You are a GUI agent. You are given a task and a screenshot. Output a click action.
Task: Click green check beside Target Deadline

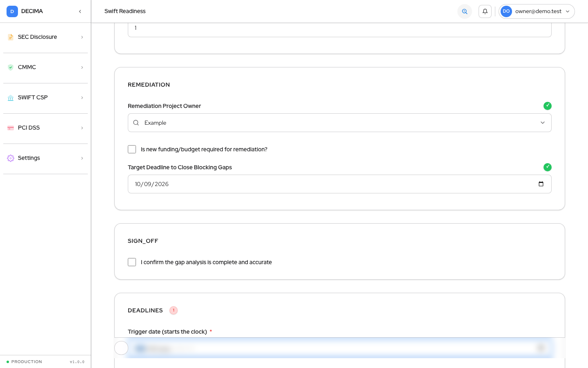point(548,167)
